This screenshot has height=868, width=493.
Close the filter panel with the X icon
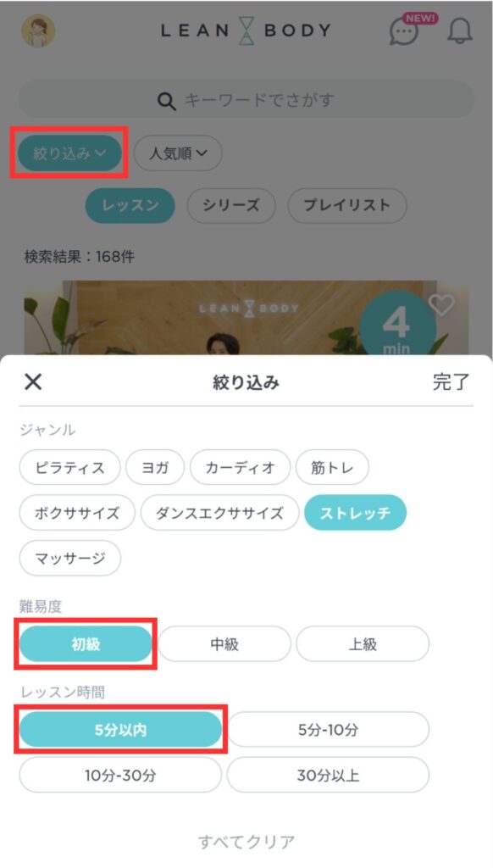33,381
